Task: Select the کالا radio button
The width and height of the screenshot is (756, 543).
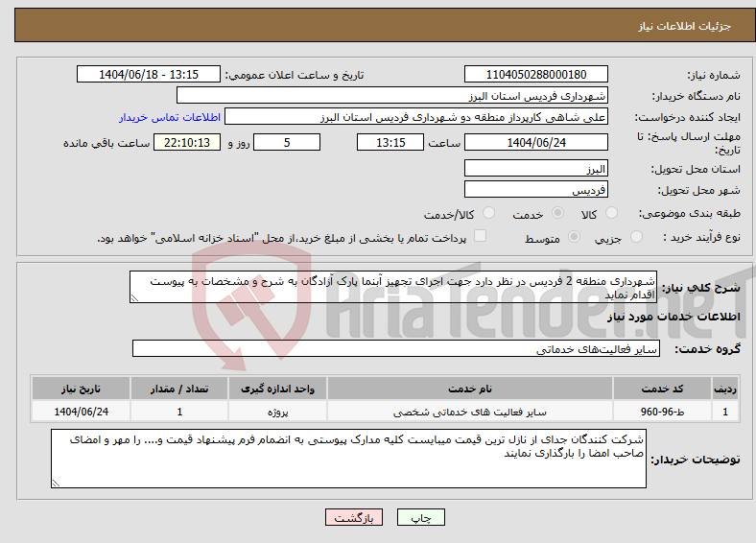Action: pyautogui.click(x=611, y=213)
